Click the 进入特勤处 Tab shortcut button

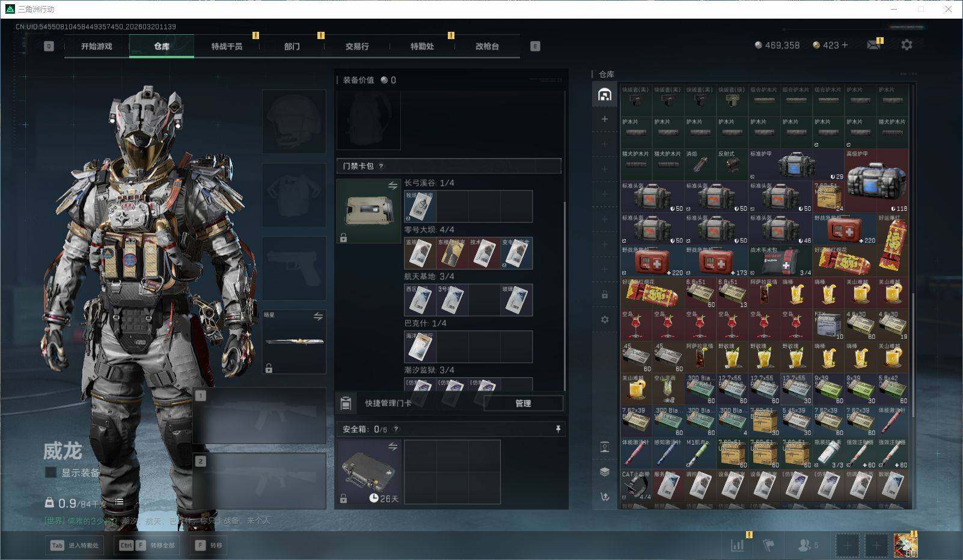click(x=75, y=545)
